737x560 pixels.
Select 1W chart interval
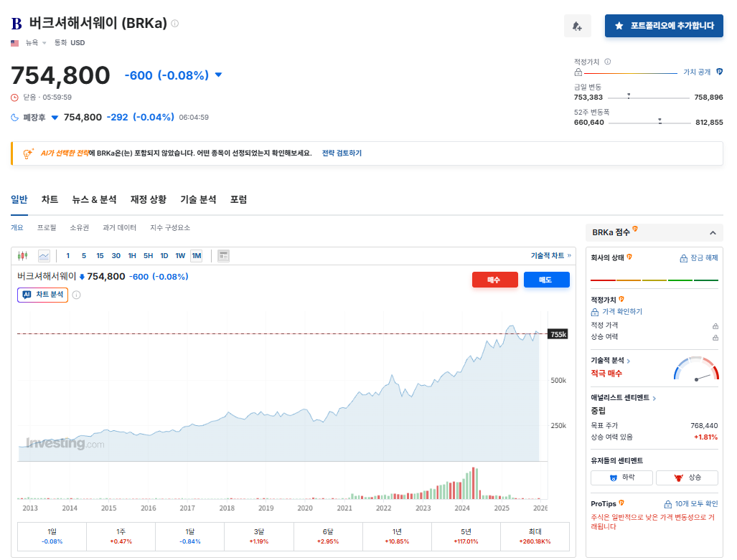point(180,255)
